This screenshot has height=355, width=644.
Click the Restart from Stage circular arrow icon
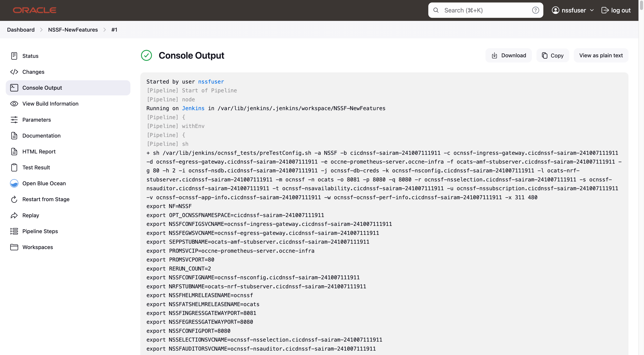14,199
